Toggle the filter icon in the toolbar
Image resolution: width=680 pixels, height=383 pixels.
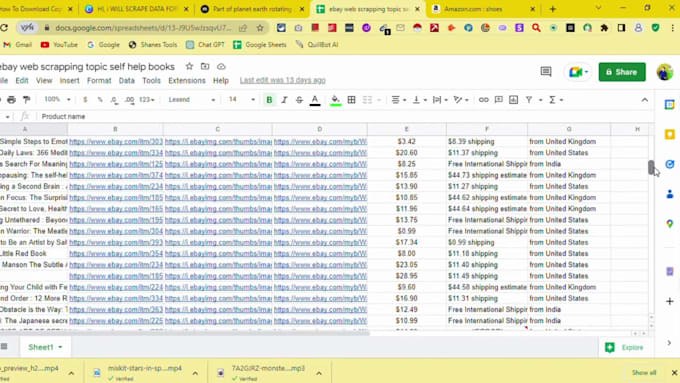point(529,100)
